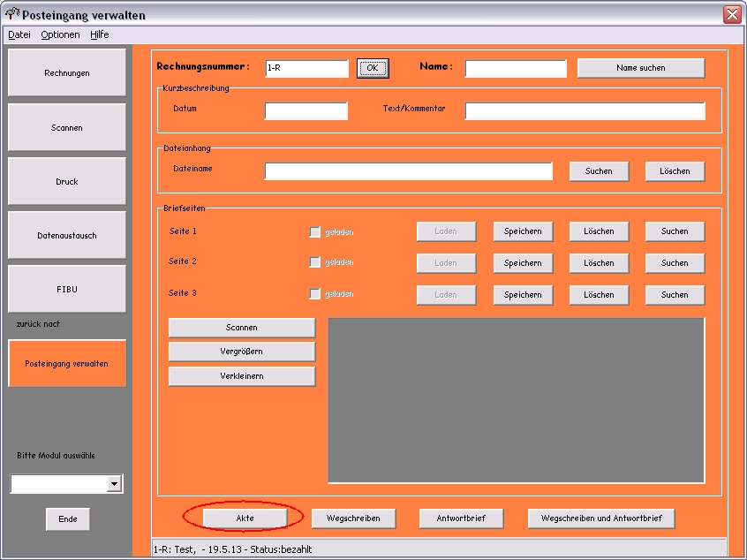The height and width of the screenshot is (560, 747).
Task: Click the 'Bitte Modul auswähle' label
Action: point(56,456)
